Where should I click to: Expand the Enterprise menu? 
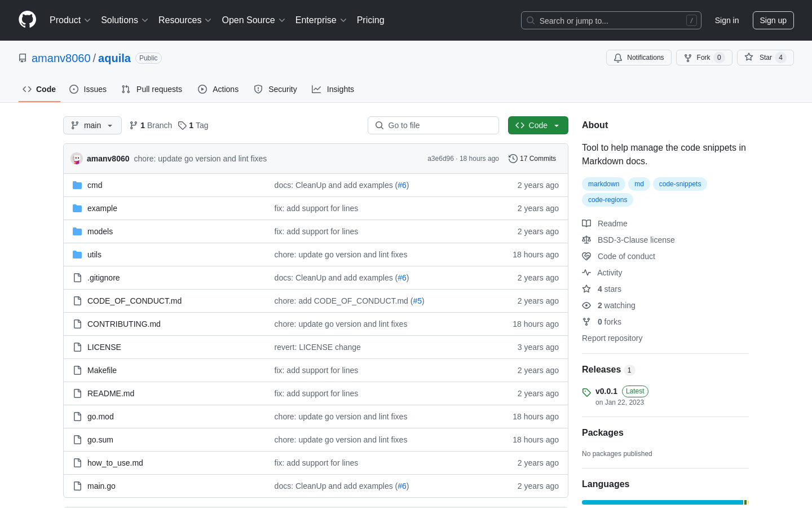(x=321, y=20)
